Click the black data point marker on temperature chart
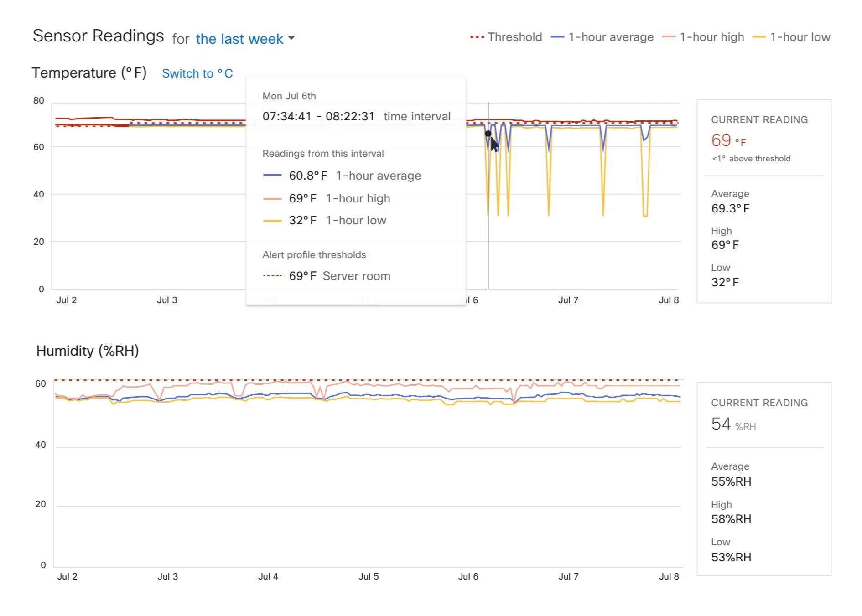Screen dimensions: 862x616 pyautogui.click(x=488, y=134)
